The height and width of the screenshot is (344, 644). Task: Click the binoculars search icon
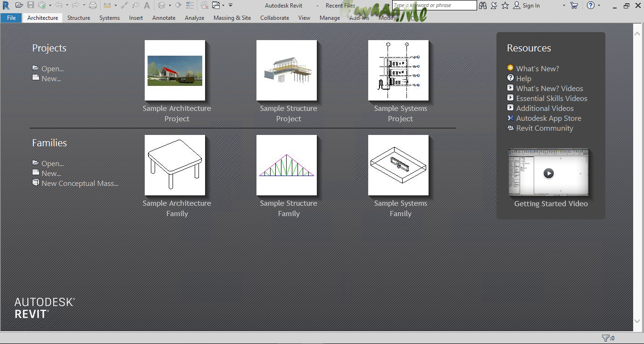point(483,5)
